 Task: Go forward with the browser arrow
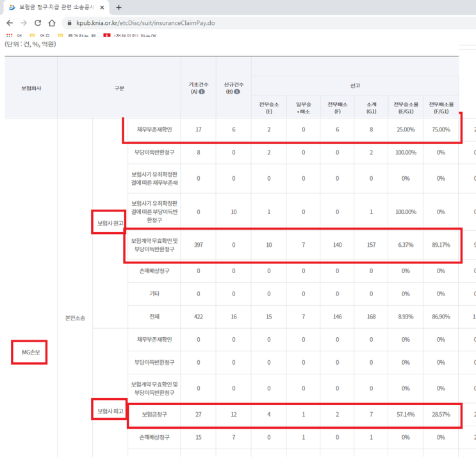(24, 23)
